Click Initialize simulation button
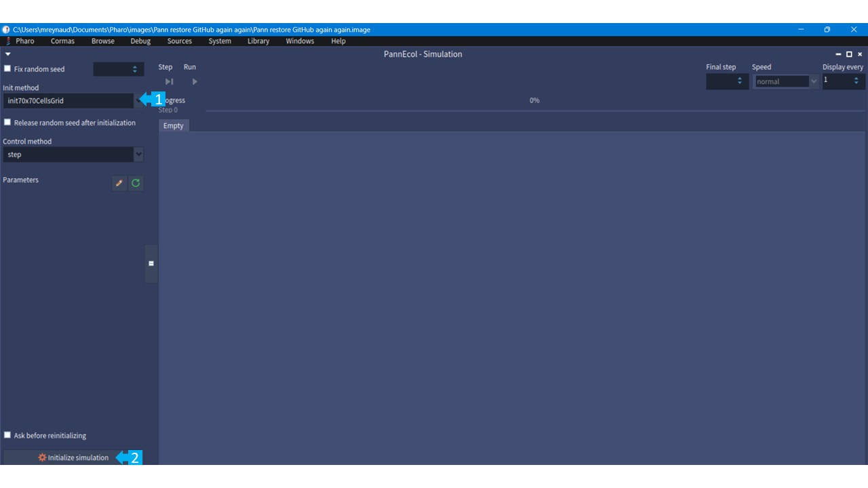 point(73,457)
